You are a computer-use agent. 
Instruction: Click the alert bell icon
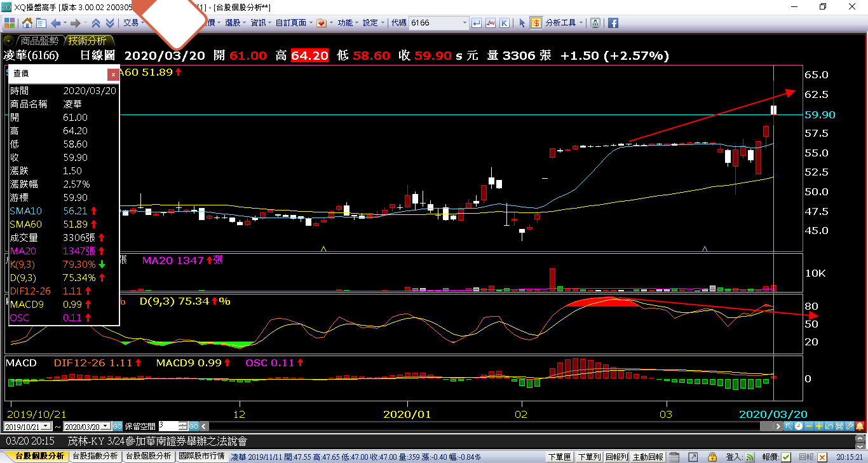pos(858,426)
